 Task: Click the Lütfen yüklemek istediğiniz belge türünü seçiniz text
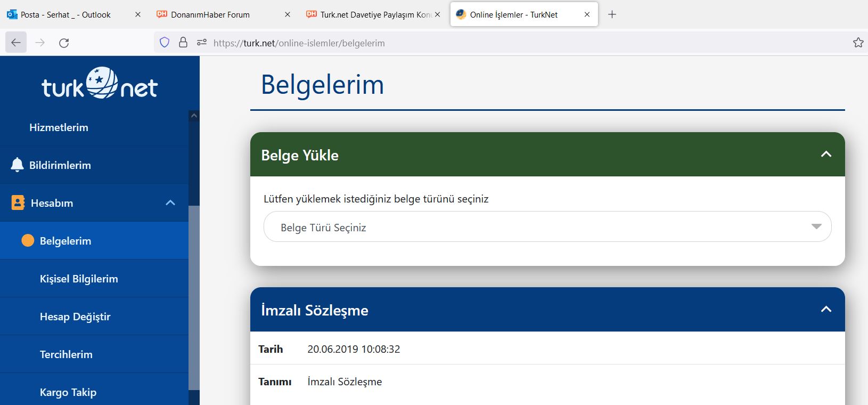[x=376, y=199]
